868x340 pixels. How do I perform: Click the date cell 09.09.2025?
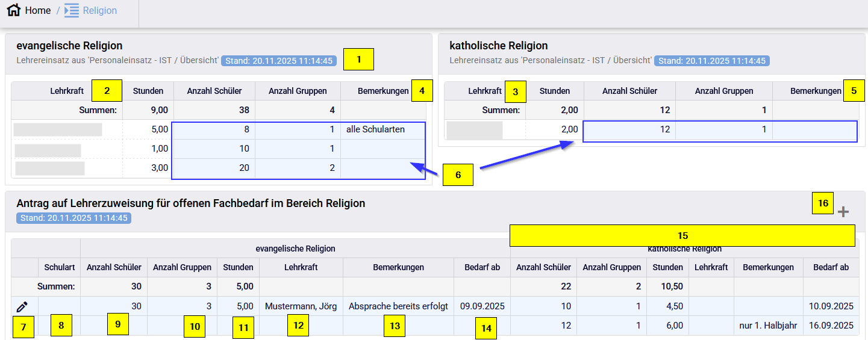tap(482, 306)
